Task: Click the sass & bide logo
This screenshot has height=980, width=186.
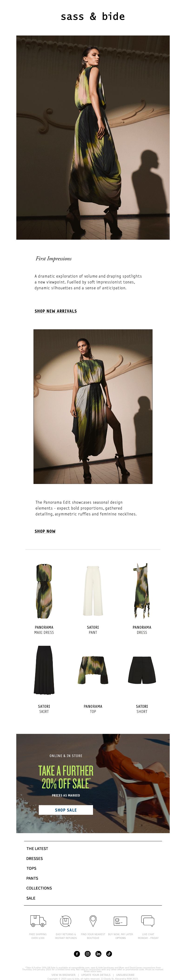Action: pos(93,16)
